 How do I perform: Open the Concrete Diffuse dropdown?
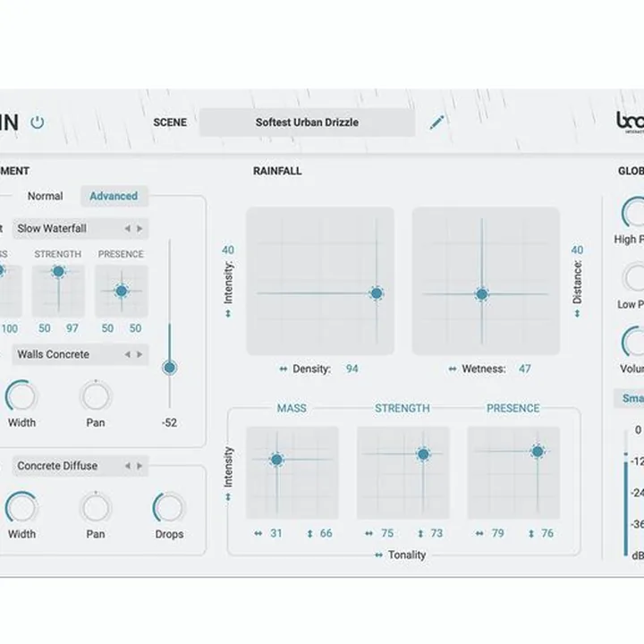point(80,466)
